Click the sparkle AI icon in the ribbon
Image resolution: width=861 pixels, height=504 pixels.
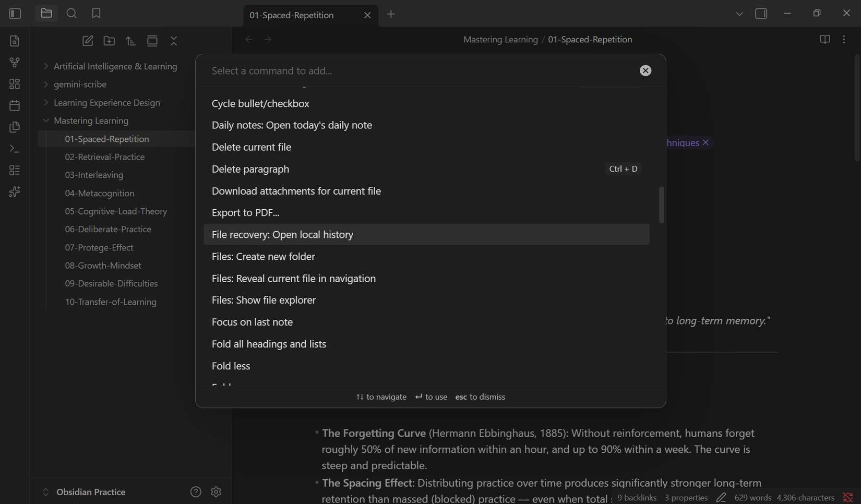click(x=14, y=191)
